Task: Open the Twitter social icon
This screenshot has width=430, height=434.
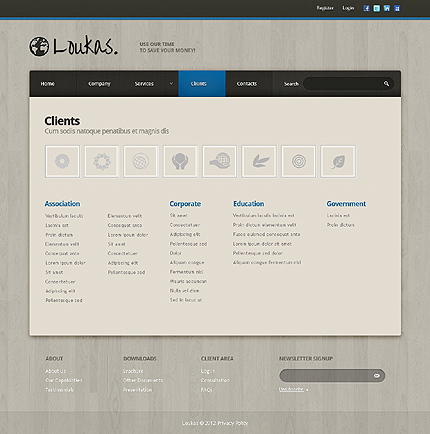Action: (x=377, y=8)
